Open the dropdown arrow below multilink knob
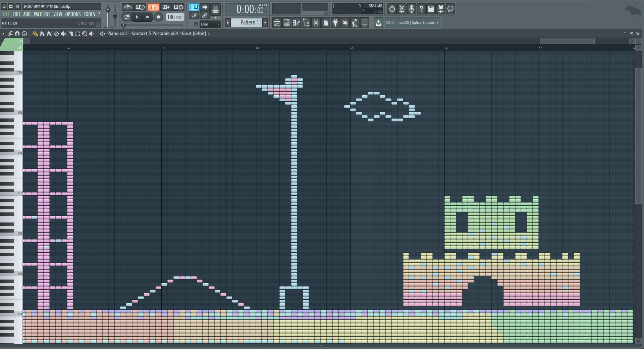The width and height of the screenshot is (644, 349). [x=215, y=18]
